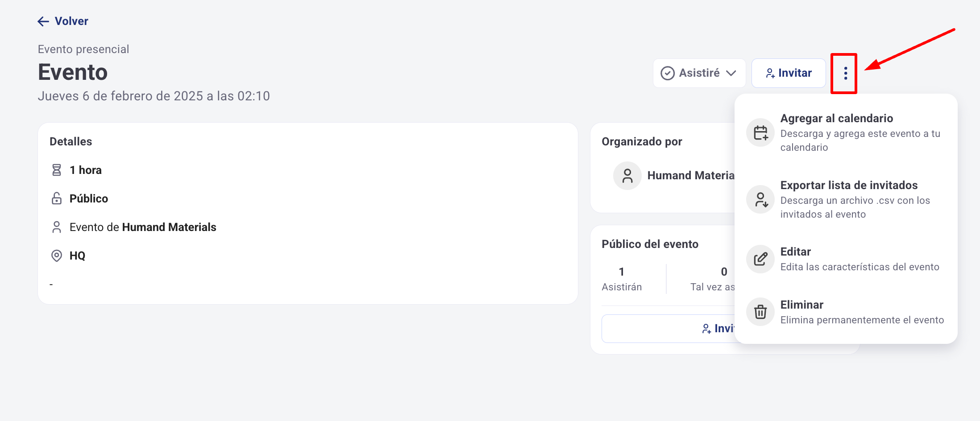
Task: Click the check-circle icon on the Asistiré button
Action: pos(668,73)
